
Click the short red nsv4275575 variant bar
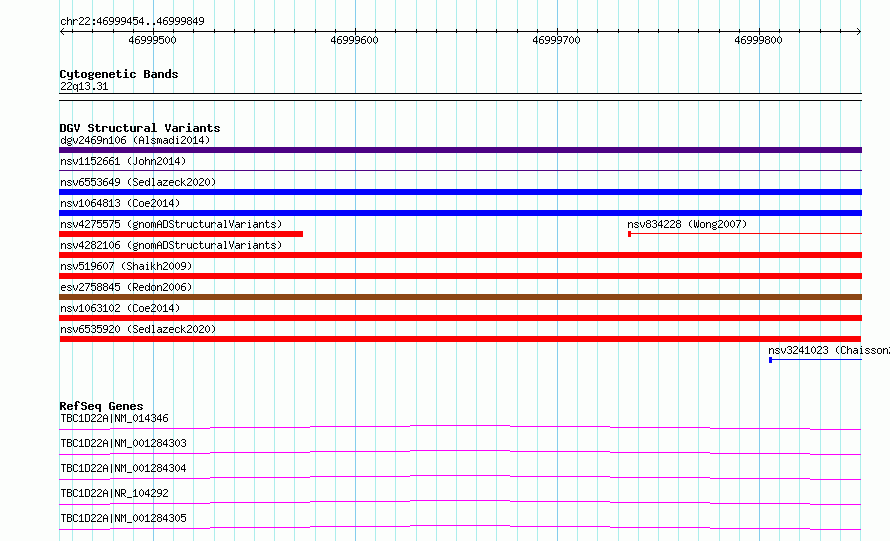pos(181,234)
